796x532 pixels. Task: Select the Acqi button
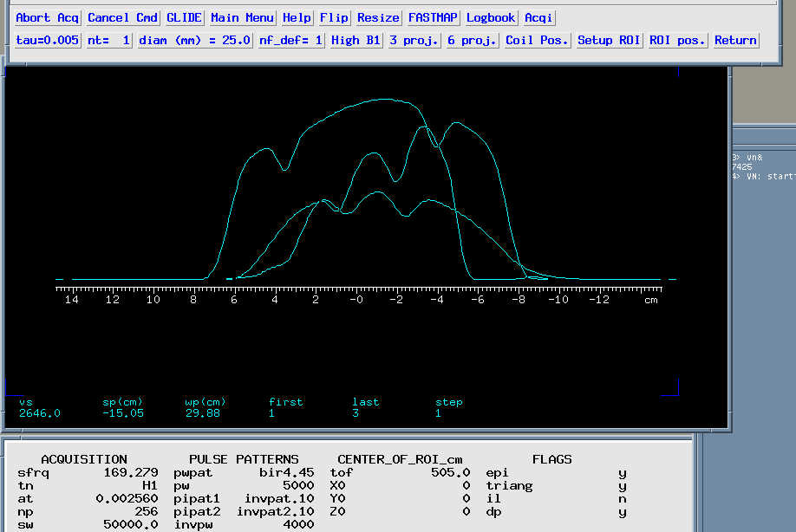pos(538,17)
